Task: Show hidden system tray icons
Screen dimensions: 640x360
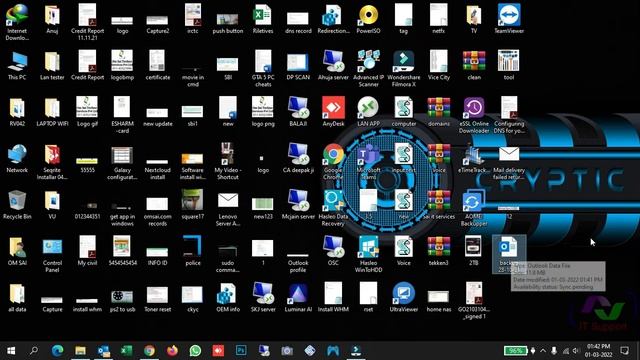Action: [x=543, y=350]
